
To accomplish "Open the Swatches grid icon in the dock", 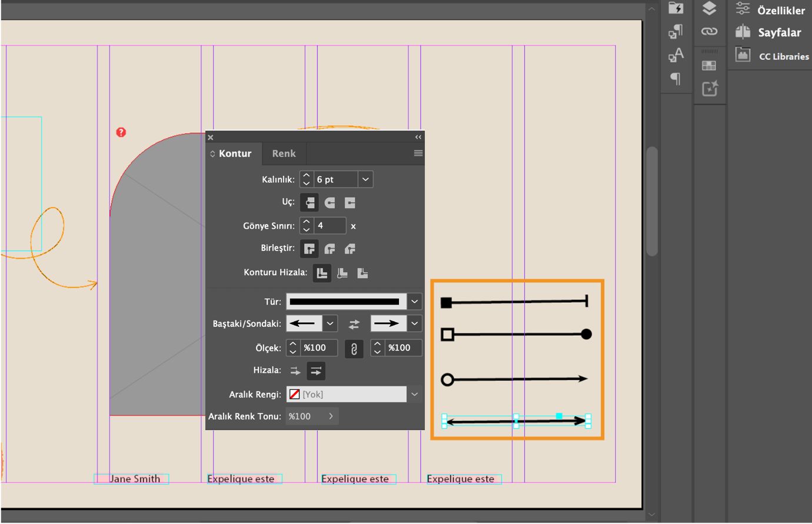I will click(709, 65).
